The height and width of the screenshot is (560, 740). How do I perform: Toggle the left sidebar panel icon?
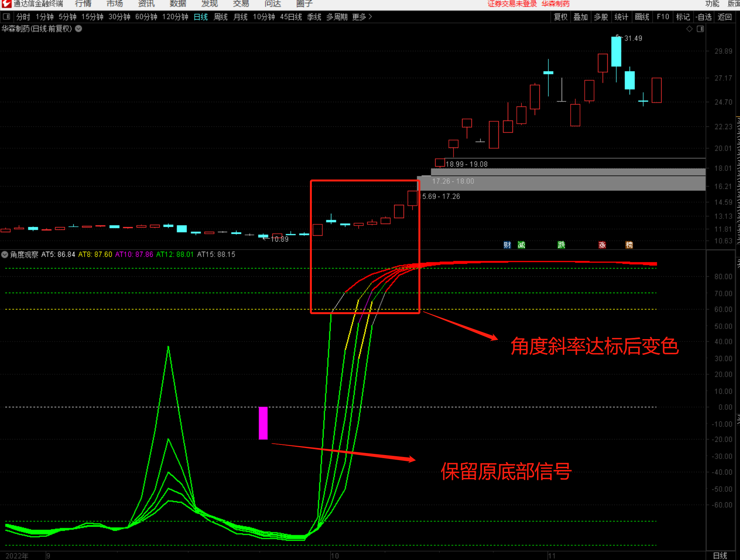(x=7, y=17)
